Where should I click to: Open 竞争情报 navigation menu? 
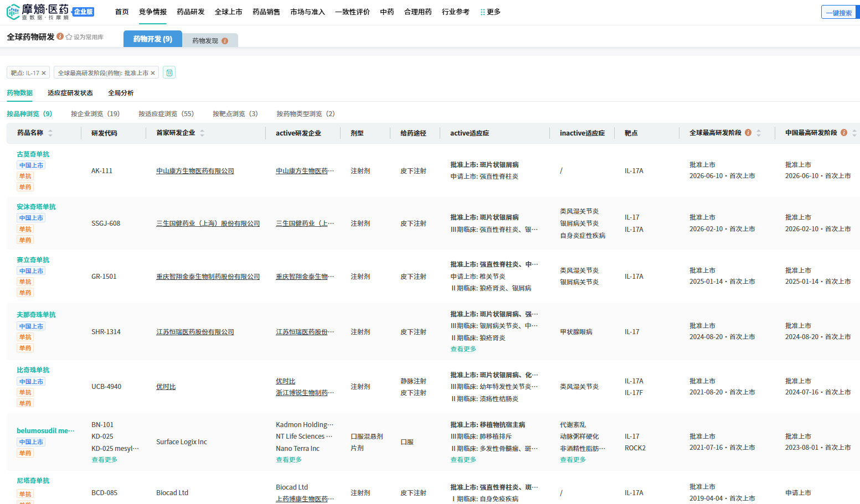pos(153,12)
